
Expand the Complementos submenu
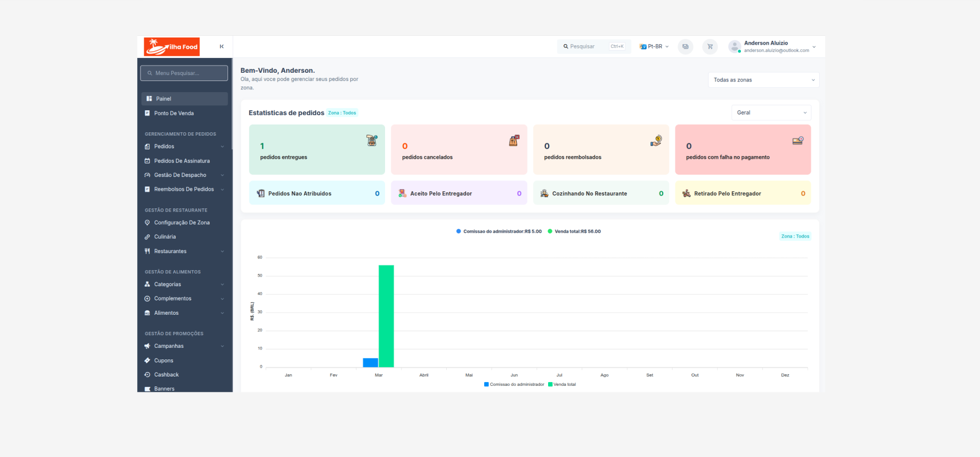click(x=223, y=299)
